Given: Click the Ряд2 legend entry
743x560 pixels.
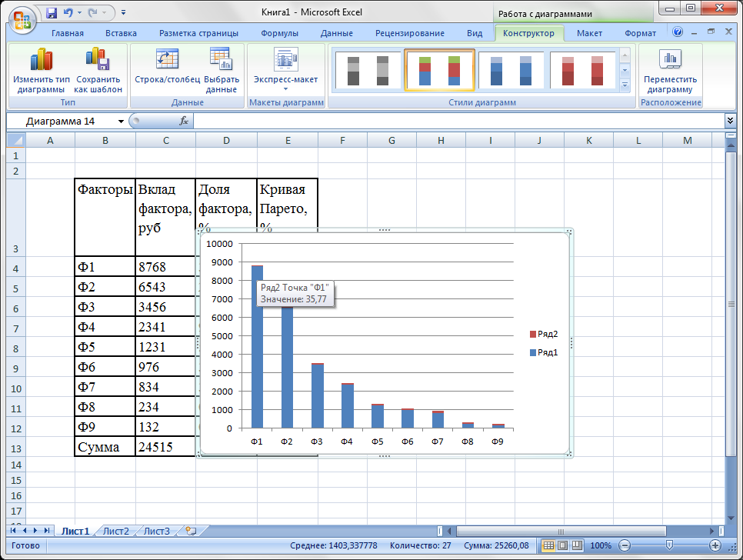Looking at the screenshot, I should pos(544,334).
